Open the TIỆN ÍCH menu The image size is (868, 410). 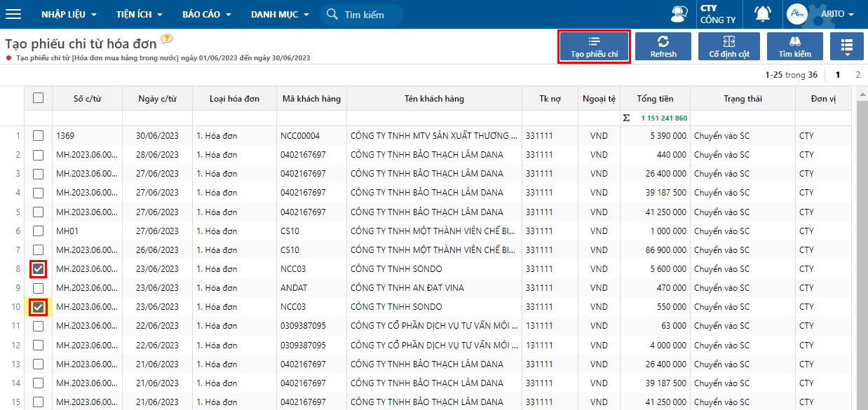(x=139, y=15)
